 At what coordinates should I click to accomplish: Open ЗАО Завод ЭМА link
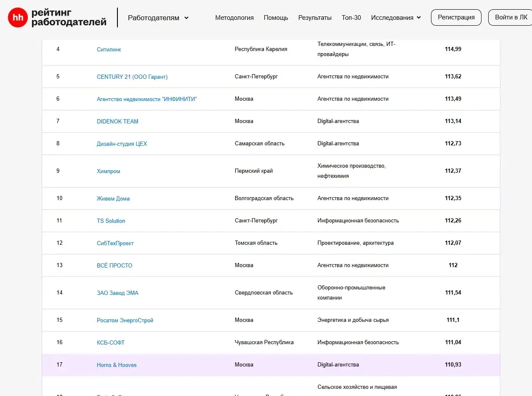click(117, 293)
